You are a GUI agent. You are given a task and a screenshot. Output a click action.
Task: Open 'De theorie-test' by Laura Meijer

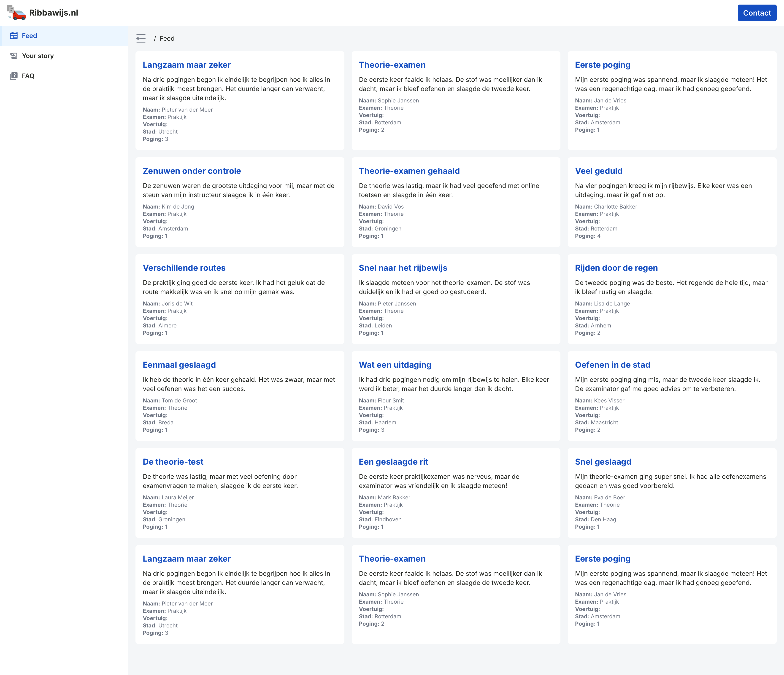pos(173,462)
